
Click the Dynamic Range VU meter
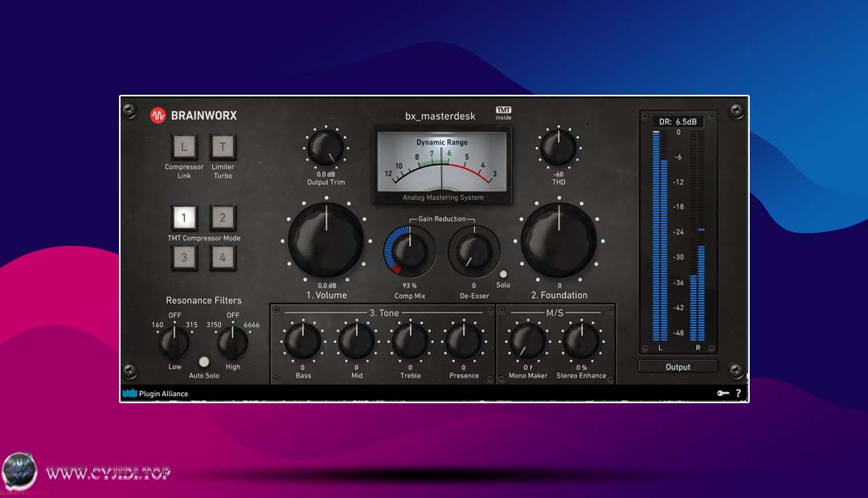pyautogui.click(x=442, y=165)
